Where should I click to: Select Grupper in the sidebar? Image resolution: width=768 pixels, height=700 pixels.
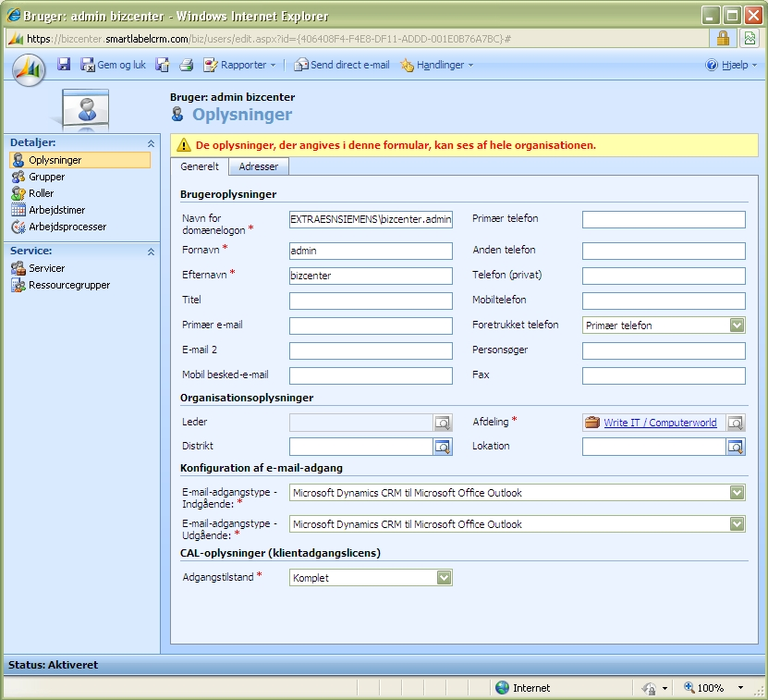tap(46, 177)
